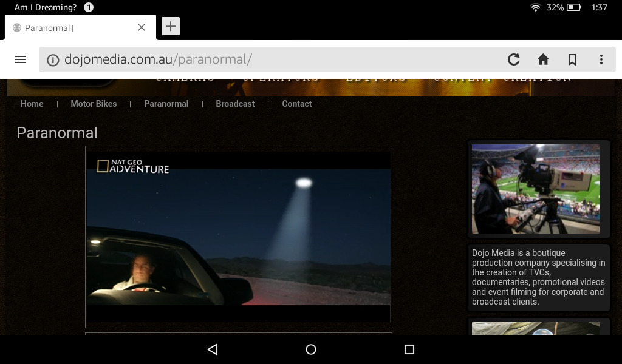Open Paranormal nav link
This screenshot has width=622, height=364.
pyautogui.click(x=166, y=104)
